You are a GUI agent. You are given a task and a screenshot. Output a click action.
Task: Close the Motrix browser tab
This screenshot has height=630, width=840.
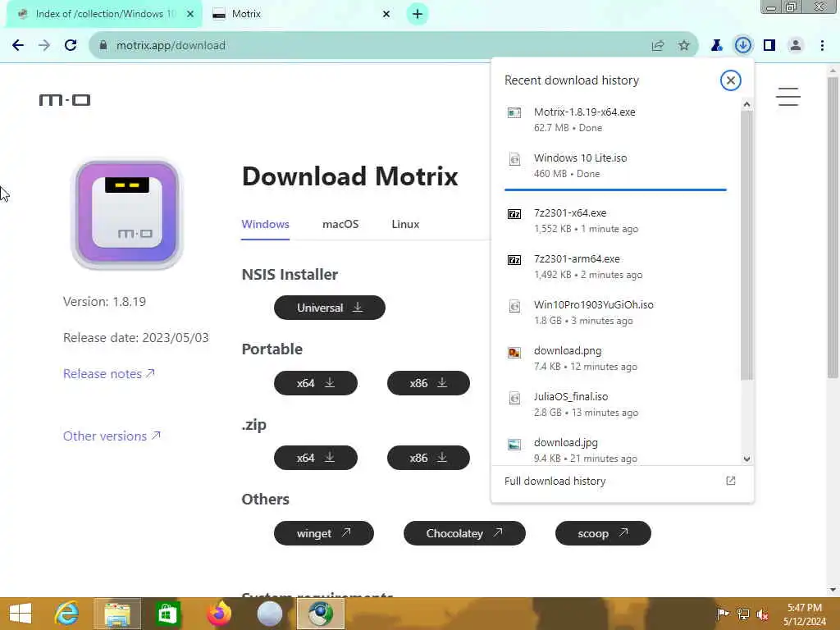click(386, 14)
